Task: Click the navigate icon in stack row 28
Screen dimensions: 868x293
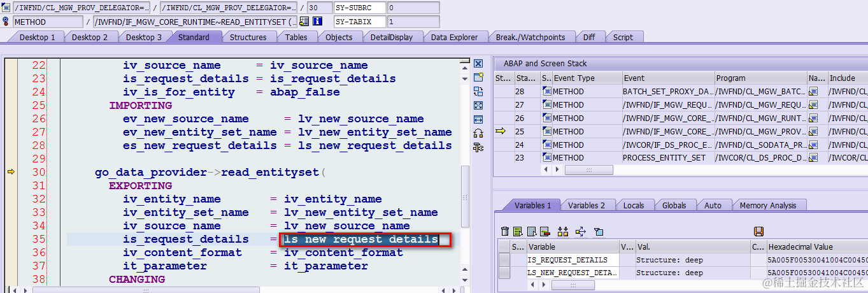Action: tap(813, 92)
